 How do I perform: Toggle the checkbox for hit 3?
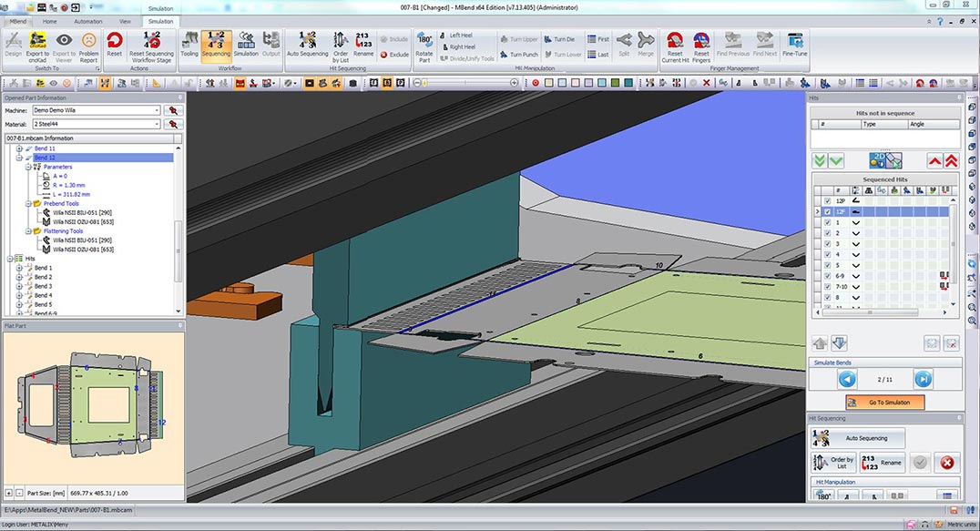[827, 244]
